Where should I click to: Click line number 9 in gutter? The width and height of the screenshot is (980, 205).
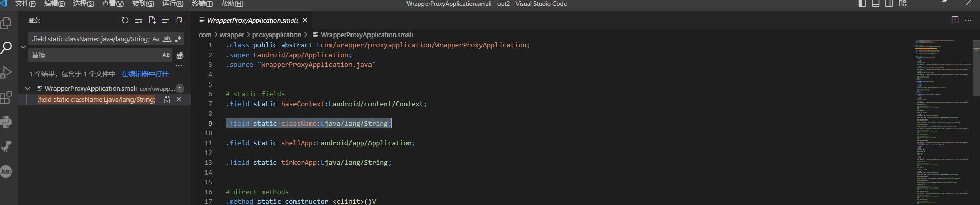210,123
